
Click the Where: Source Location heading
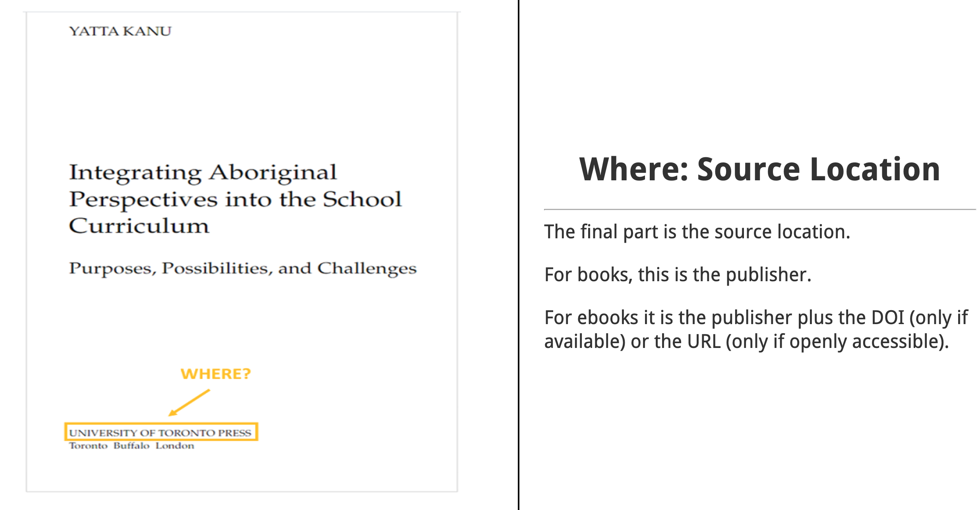pyautogui.click(x=759, y=169)
